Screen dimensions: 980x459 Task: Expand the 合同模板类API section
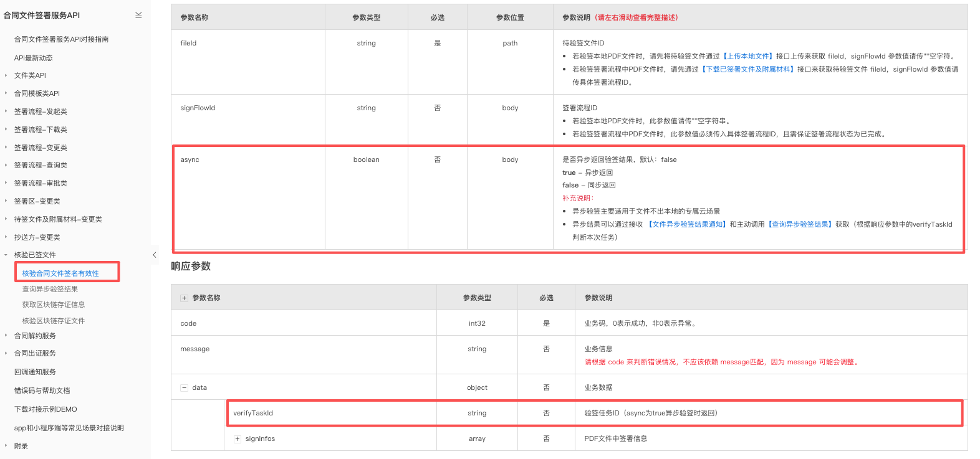pyautogui.click(x=6, y=93)
